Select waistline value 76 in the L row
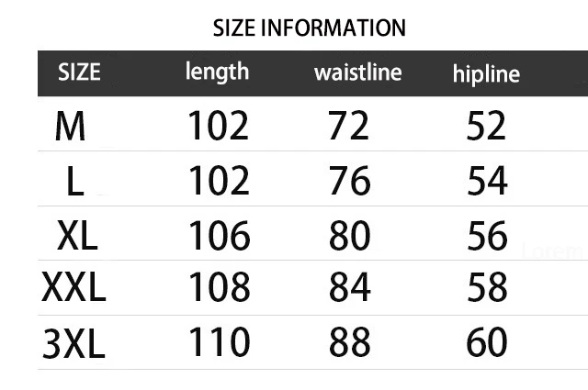 coord(349,182)
